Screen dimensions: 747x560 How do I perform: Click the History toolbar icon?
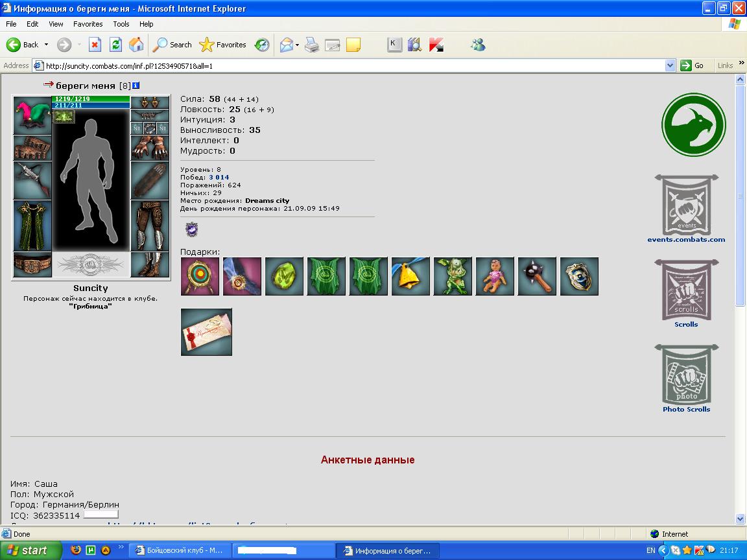tap(262, 45)
